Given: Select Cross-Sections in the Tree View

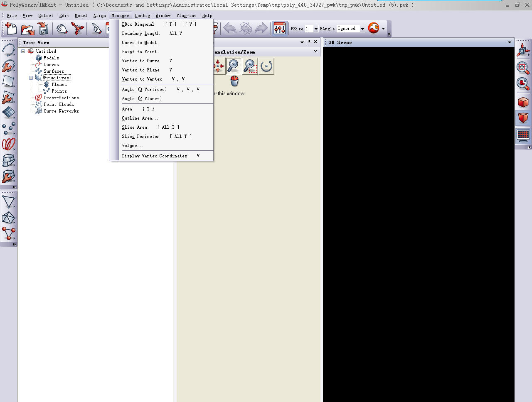Looking at the screenshot, I should click(x=61, y=98).
